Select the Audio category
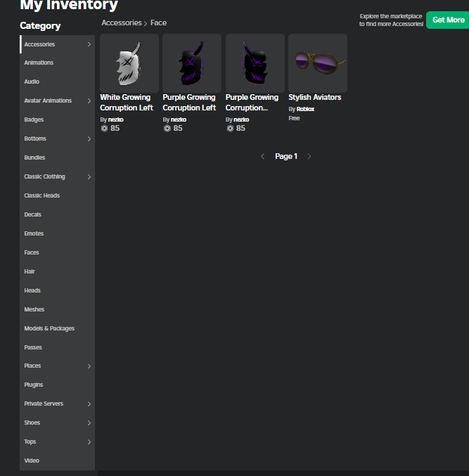 pos(58,82)
